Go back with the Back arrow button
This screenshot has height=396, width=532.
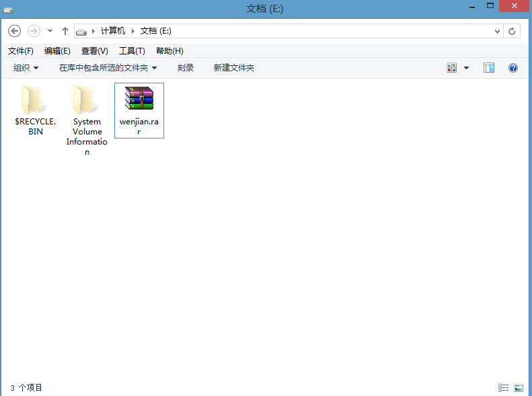point(14,31)
